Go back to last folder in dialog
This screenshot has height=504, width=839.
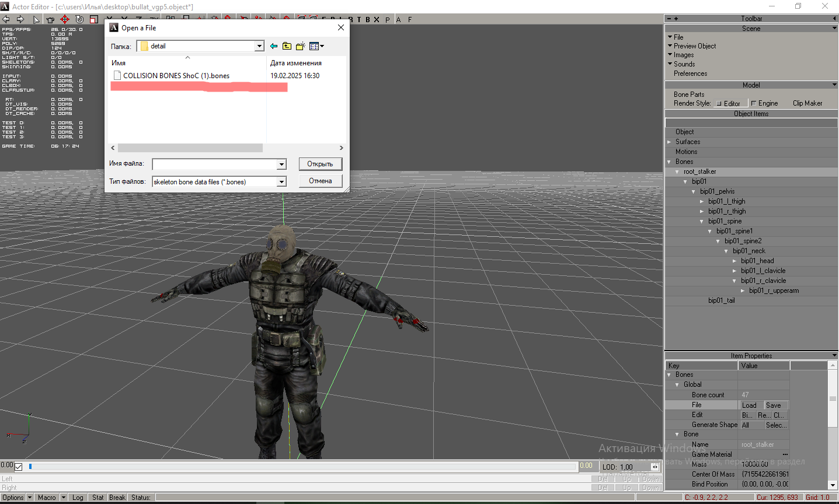[x=274, y=46]
